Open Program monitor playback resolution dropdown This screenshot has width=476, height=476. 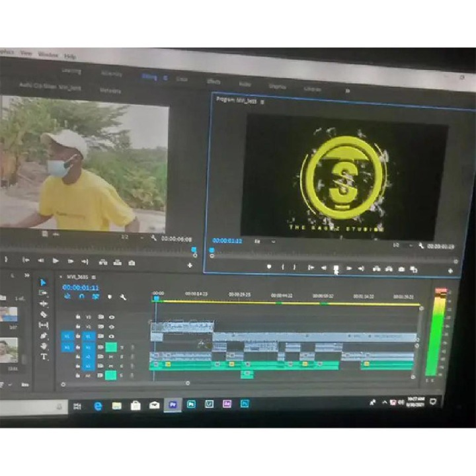(x=403, y=245)
